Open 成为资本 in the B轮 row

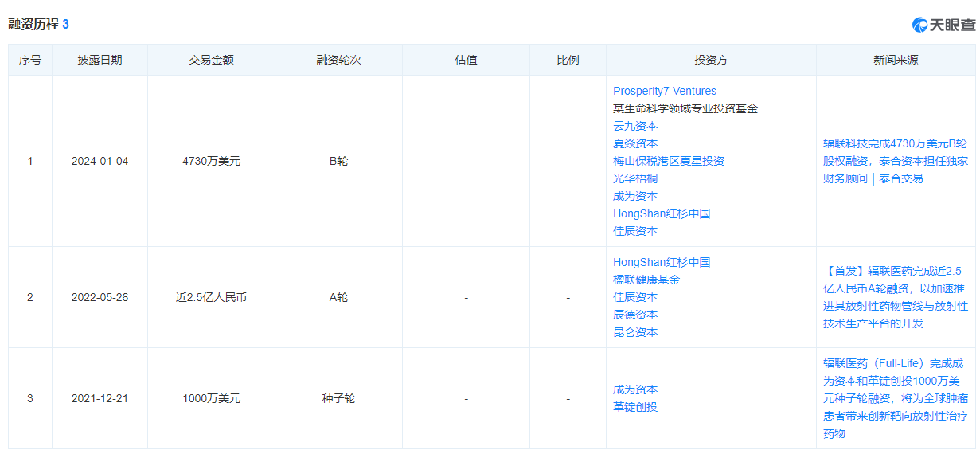click(x=635, y=196)
